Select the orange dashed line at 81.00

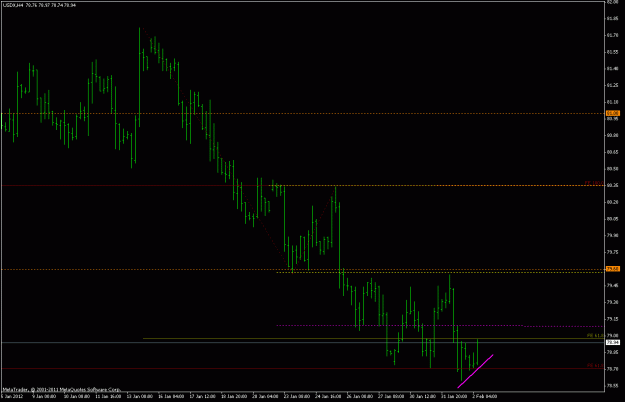click(x=303, y=114)
